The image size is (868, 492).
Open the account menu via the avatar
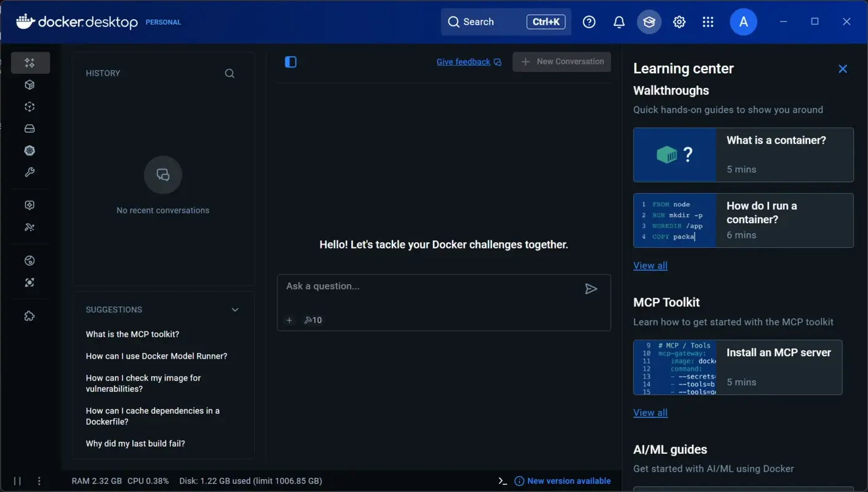coord(743,22)
